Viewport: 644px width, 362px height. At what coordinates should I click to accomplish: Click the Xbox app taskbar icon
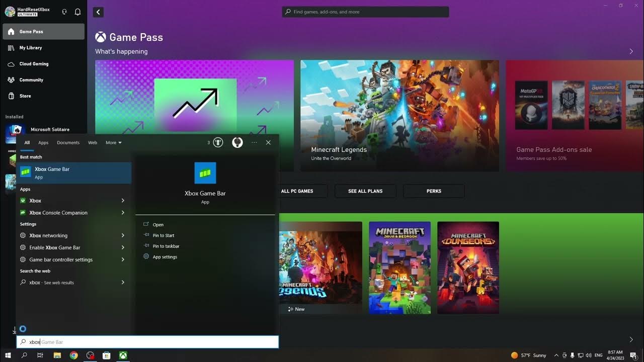pyautogui.click(x=123, y=355)
